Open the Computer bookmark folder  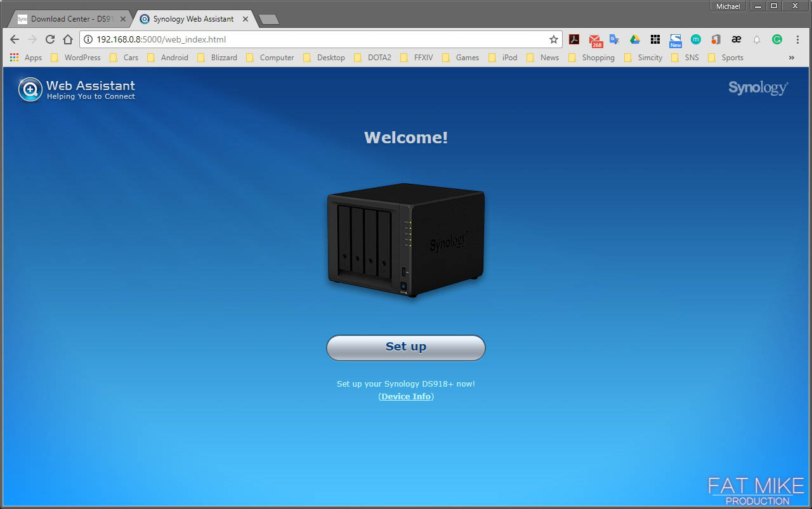tap(270, 58)
